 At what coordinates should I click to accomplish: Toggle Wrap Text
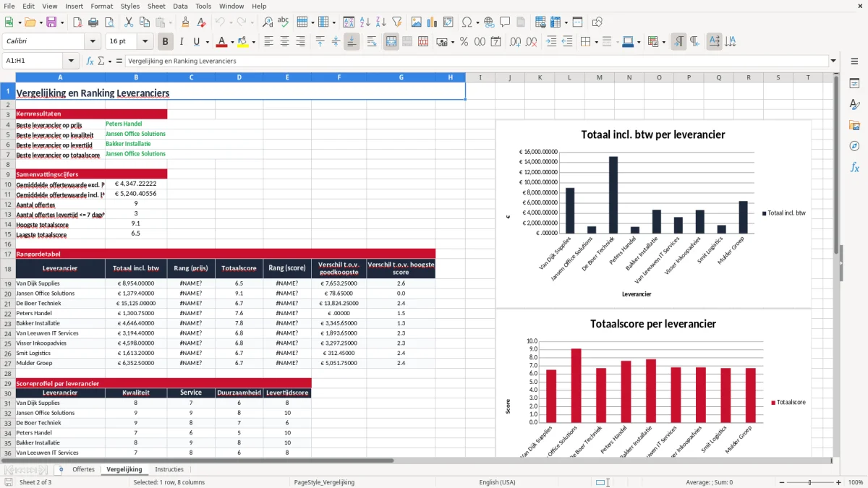pos(372,42)
